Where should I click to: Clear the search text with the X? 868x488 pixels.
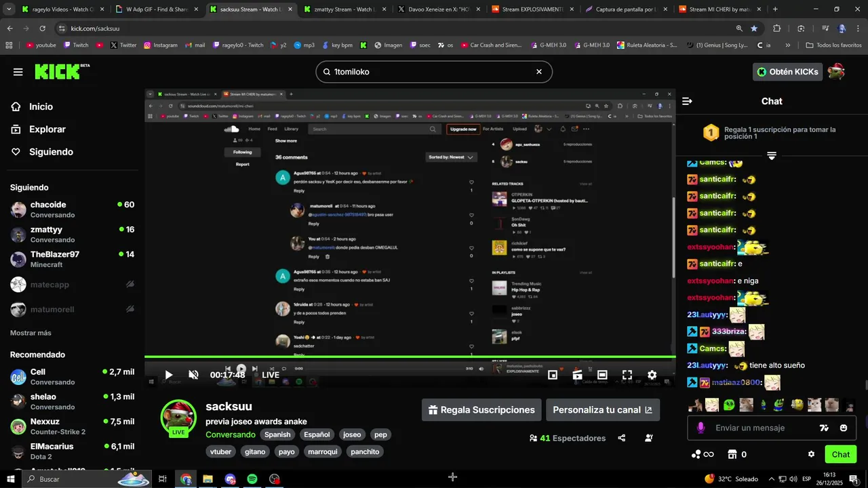click(x=539, y=72)
